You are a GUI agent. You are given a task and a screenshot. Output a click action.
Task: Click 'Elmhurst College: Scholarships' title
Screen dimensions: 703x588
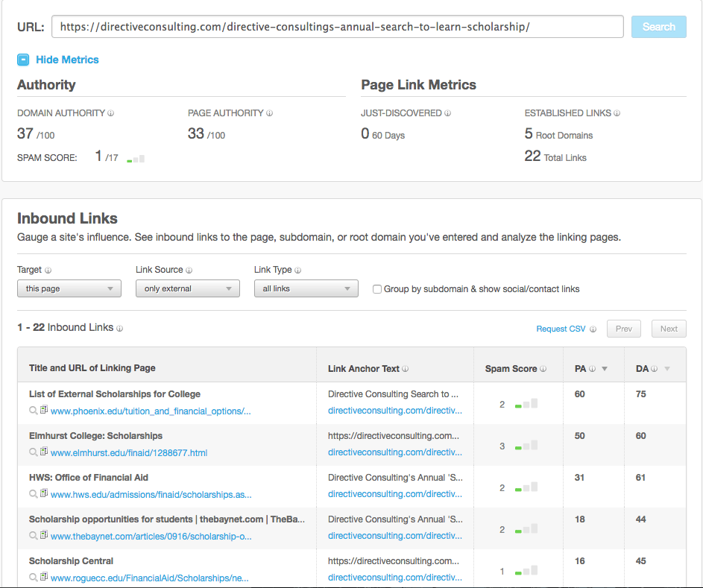pos(95,436)
